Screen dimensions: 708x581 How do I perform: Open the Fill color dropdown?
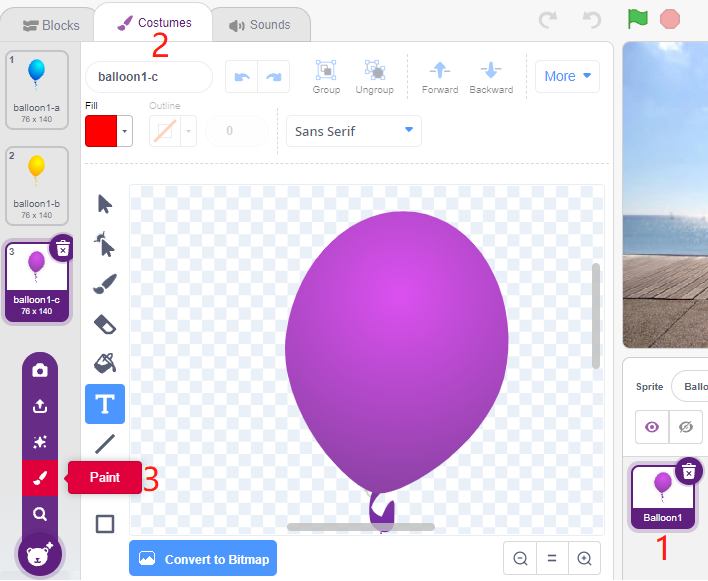click(x=125, y=131)
